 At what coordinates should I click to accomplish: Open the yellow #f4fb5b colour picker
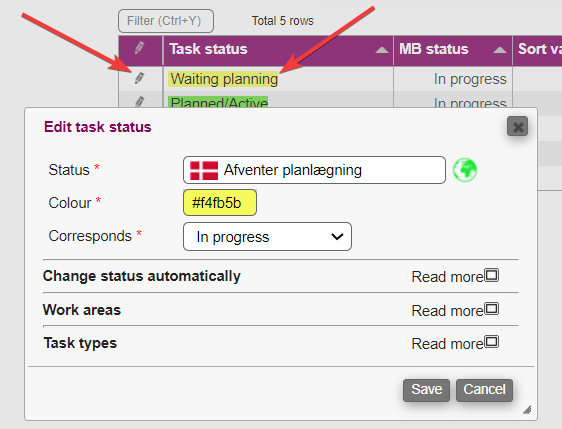(x=220, y=203)
